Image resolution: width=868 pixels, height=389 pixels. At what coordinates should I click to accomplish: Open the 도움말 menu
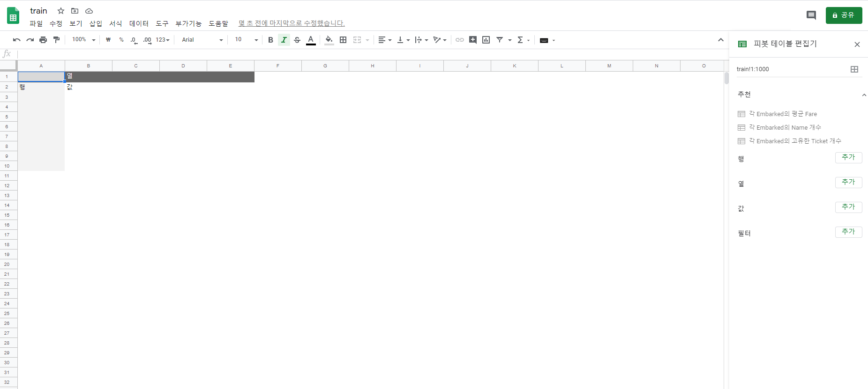pyautogui.click(x=218, y=23)
